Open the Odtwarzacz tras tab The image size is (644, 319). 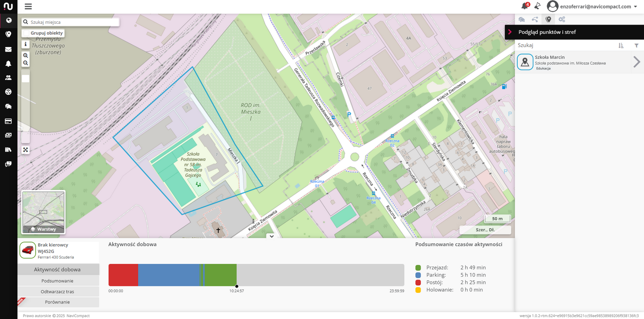point(58,292)
